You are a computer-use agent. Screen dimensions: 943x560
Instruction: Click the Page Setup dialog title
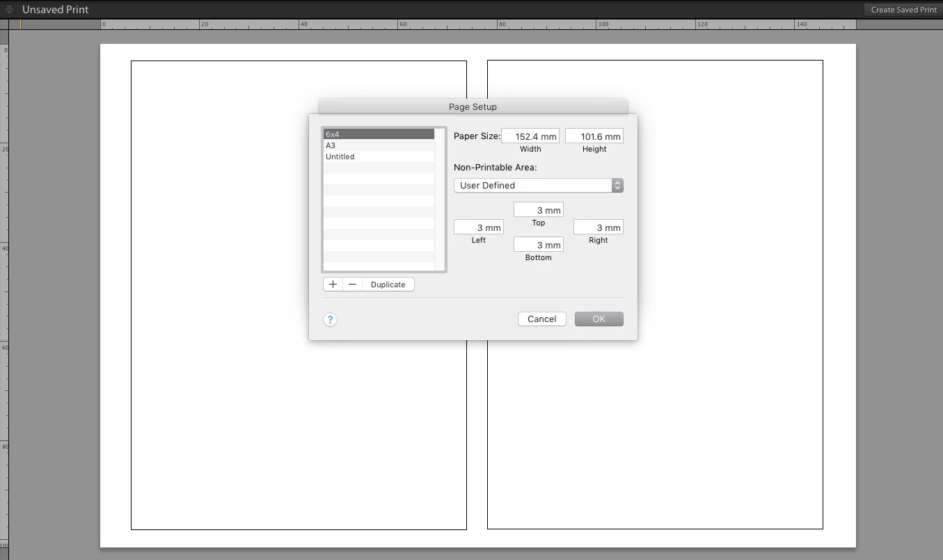pyautogui.click(x=473, y=106)
